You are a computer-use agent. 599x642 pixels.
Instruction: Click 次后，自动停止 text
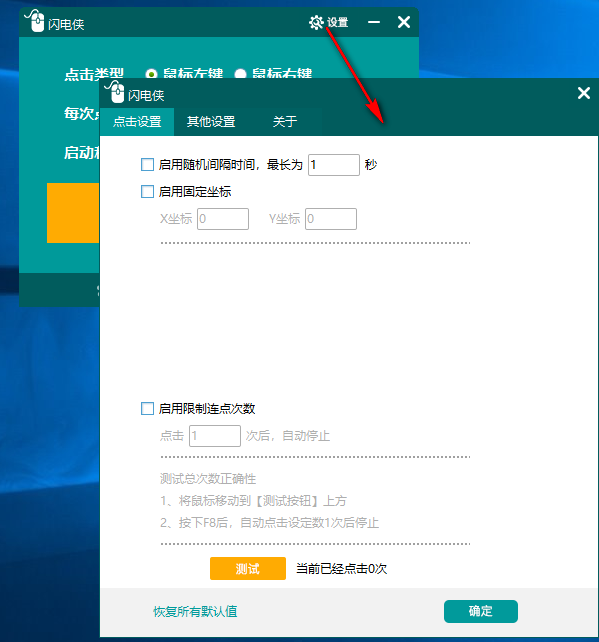pyautogui.click(x=288, y=436)
